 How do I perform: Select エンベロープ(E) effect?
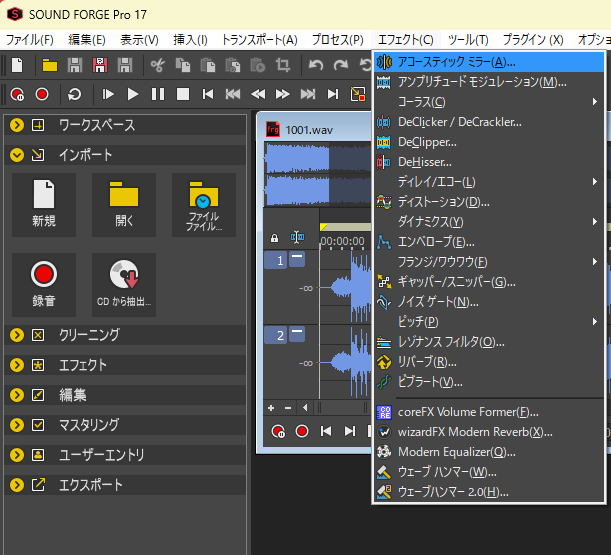[x=489, y=242]
